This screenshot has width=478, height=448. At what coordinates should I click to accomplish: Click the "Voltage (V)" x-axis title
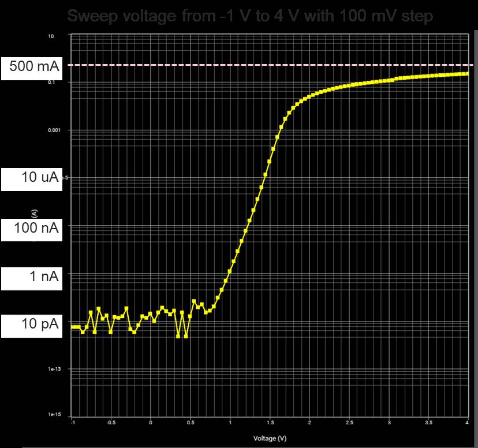coord(270,439)
